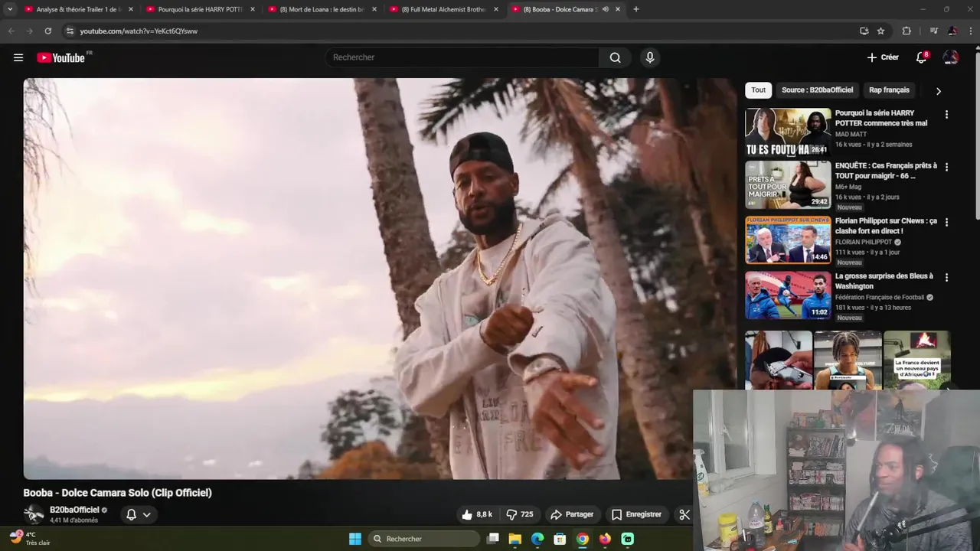Go back in browser history
The width and height of the screenshot is (980, 551).
pos(11,31)
